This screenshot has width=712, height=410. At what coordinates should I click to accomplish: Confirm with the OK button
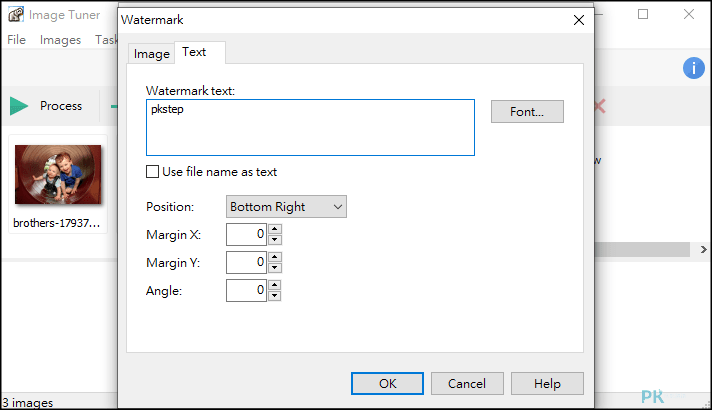click(x=387, y=384)
